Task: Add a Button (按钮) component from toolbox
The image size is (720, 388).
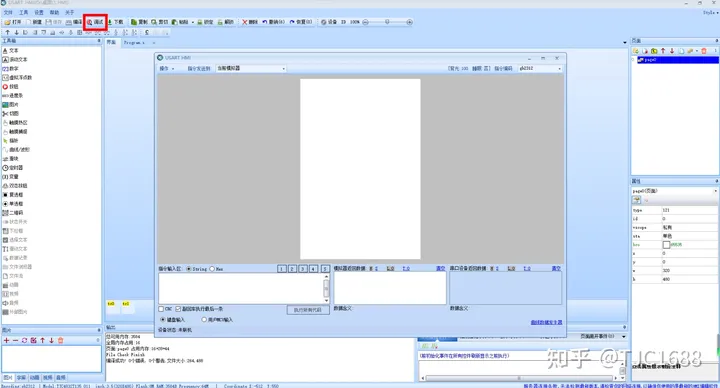Action: [11, 86]
